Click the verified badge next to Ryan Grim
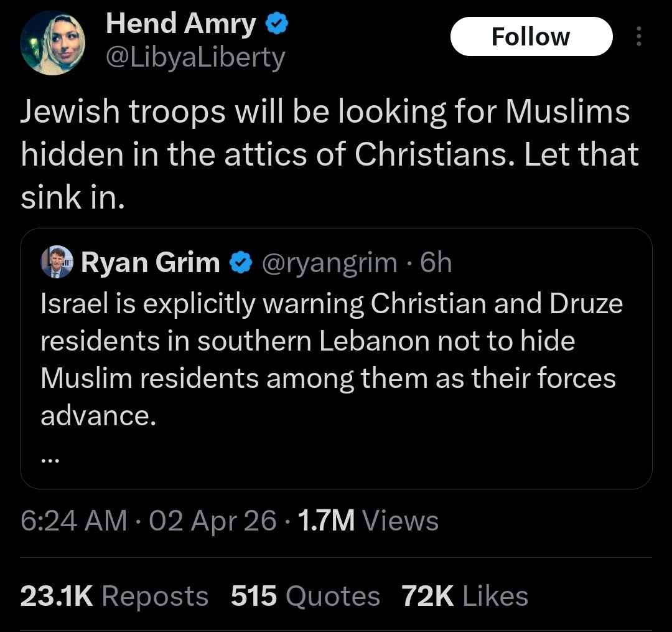This screenshot has height=632, width=672. 240,263
